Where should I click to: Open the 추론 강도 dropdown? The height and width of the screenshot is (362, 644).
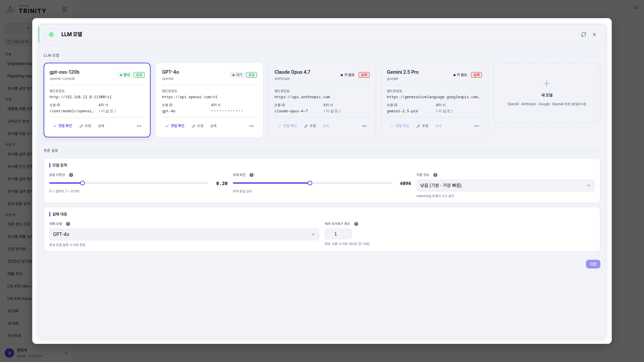click(x=505, y=186)
